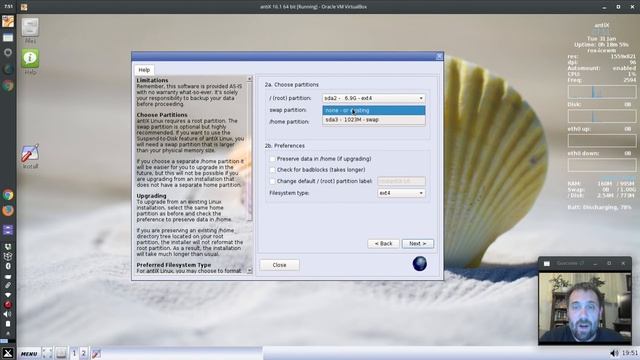Click the top app icon in the host dock

[x=8, y=21]
